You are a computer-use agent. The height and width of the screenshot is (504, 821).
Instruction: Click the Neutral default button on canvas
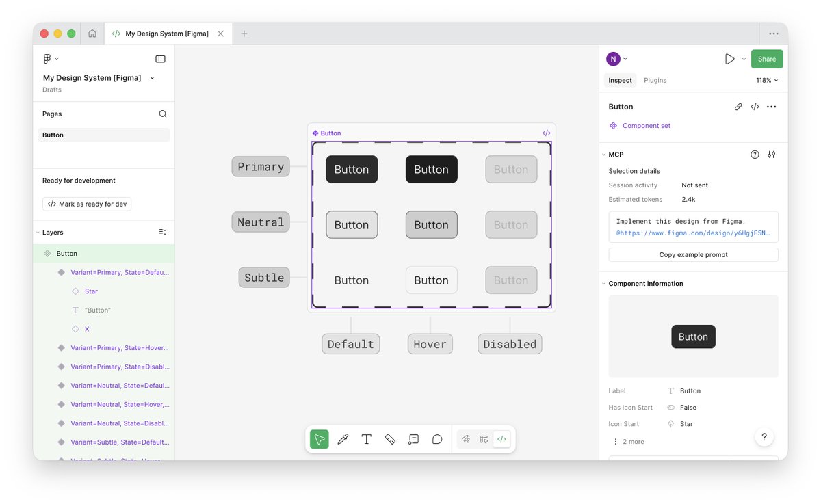[x=352, y=225]
